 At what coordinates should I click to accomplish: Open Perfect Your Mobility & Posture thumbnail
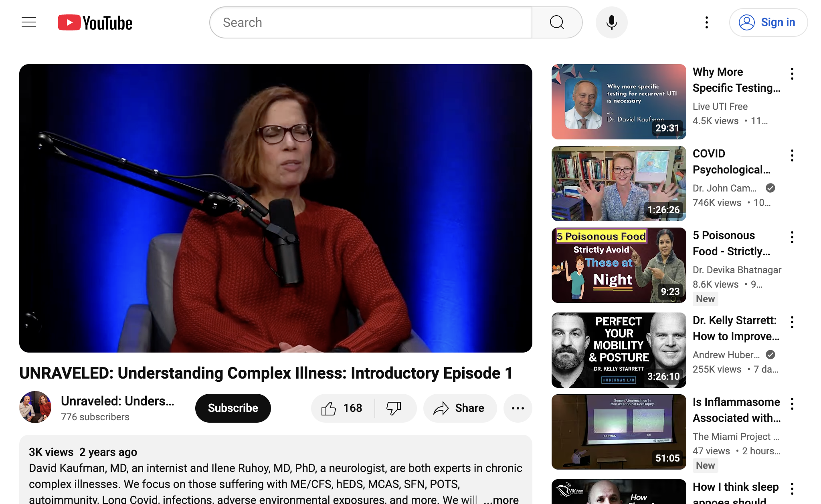coord(619,350)
